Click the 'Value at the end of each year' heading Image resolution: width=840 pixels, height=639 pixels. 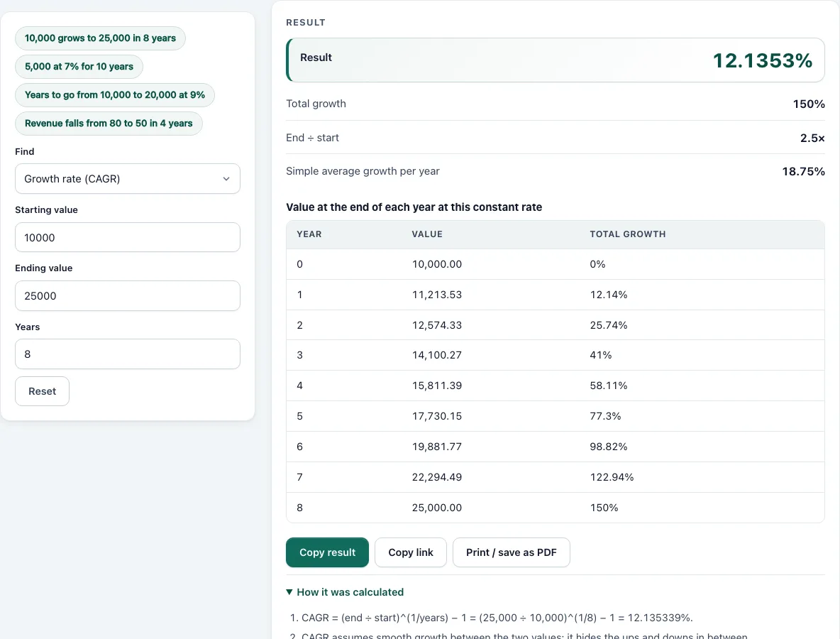click(414, 207)
